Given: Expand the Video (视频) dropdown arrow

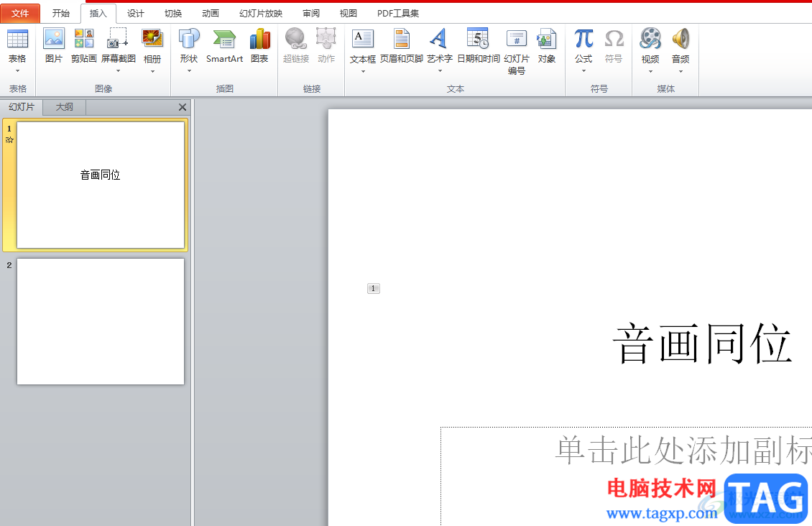Looking at the screenshot, I should [650, 71].
